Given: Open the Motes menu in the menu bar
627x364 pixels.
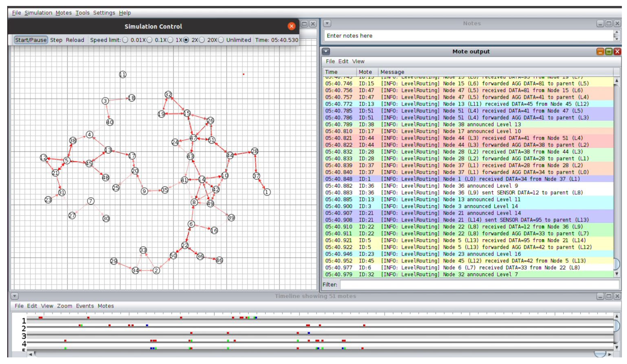Looking at the screenshot, I should click(63, 13).
